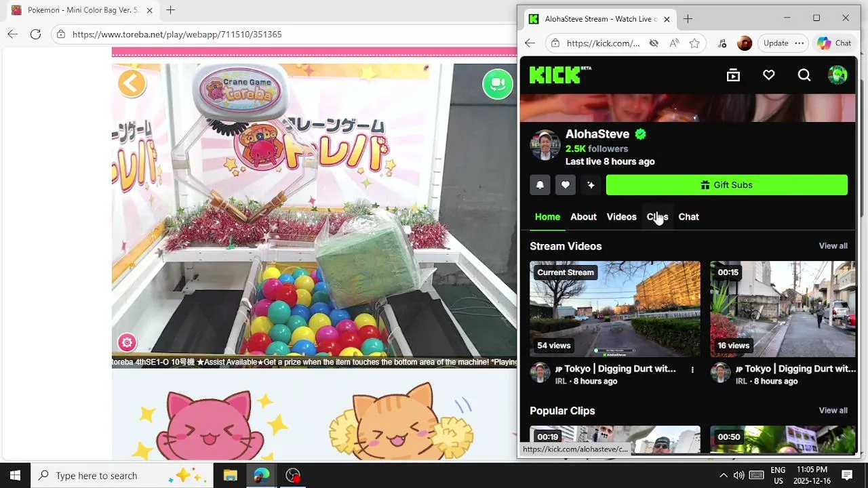
Task: Switch to the About tab
Action: click(583, 217)
